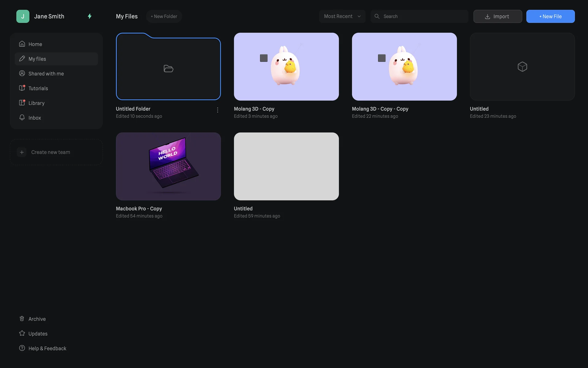Click the Jane Smith avatar icon
588x368 pixels.
coord(23,16)
